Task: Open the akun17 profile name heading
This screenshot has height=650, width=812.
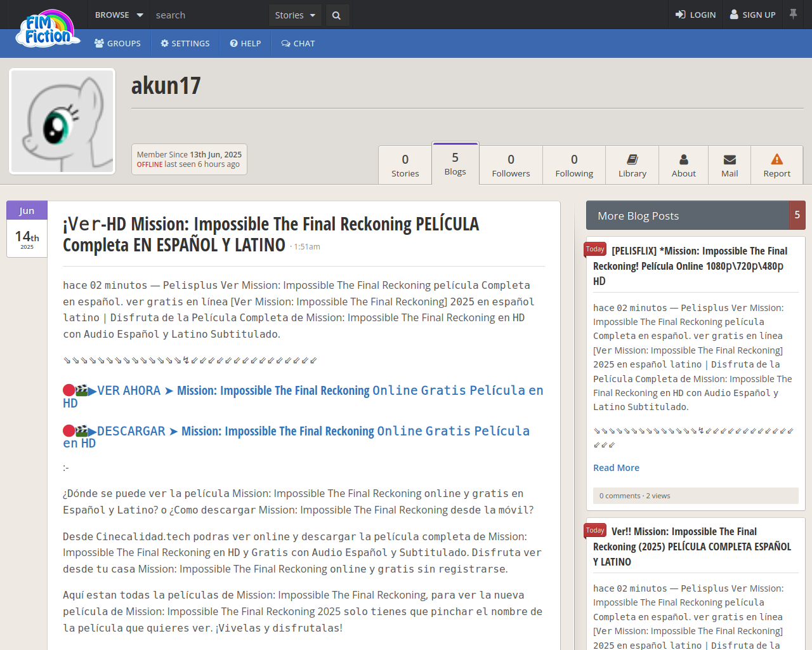Action: 166,86
